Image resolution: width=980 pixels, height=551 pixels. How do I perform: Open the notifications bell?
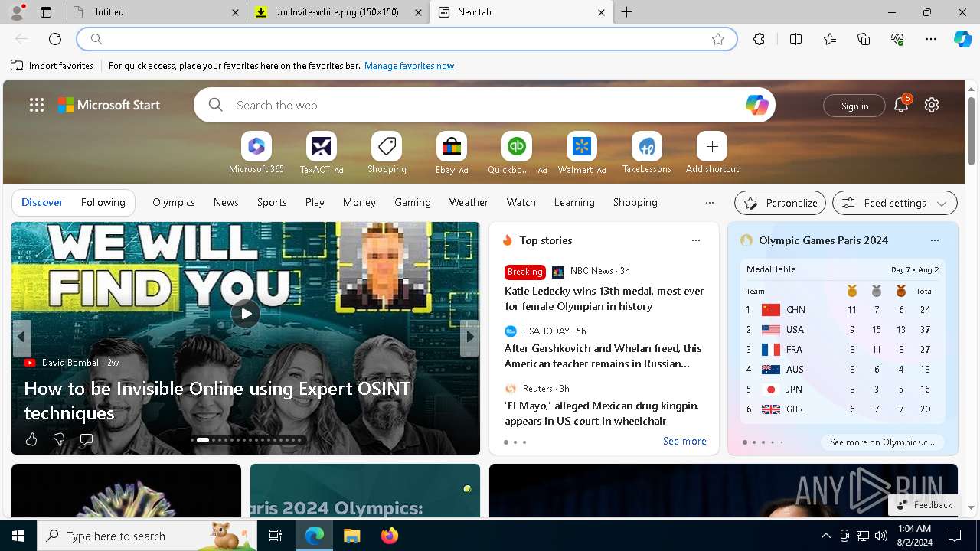tap(901, 105)
